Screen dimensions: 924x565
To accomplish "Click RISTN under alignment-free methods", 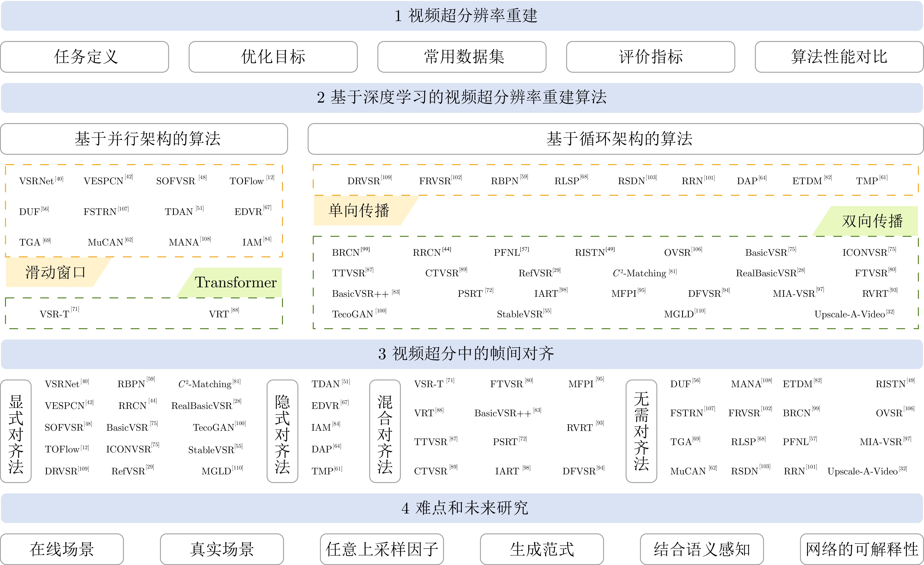I will pos(895,384).
